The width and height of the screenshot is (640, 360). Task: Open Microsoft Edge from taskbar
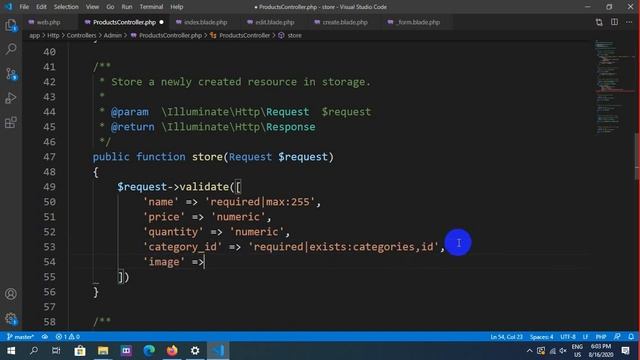click(x=149, y=351)
